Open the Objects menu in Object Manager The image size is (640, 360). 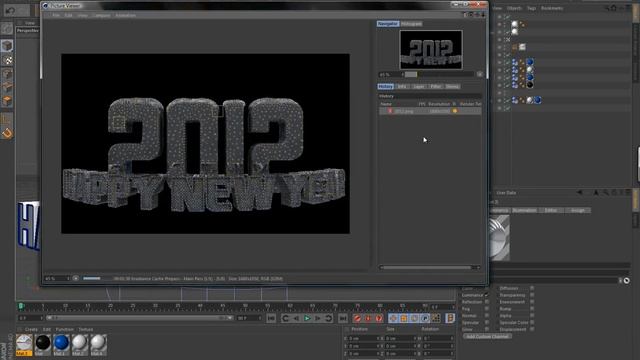(514, 8)
